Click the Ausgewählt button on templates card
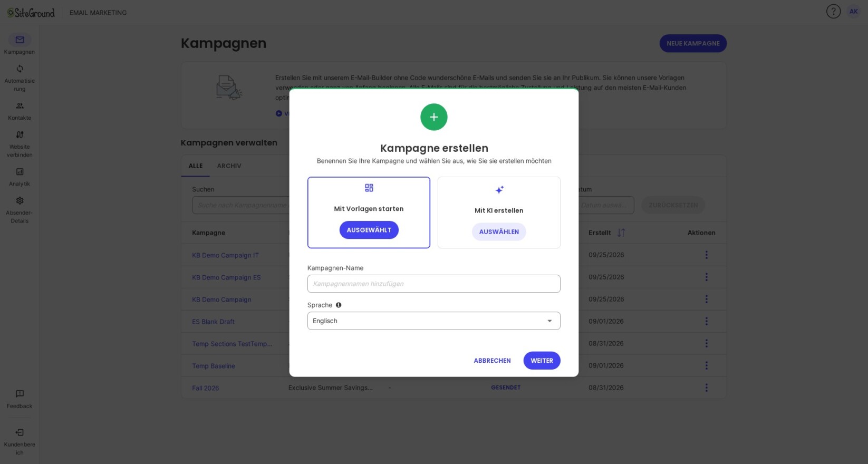This screenshot has height=464, width=868. [369, 230]
